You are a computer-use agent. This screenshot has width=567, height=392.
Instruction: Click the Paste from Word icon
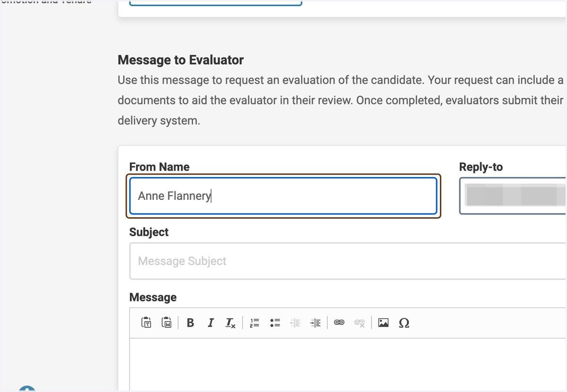[x=167, y=323]
